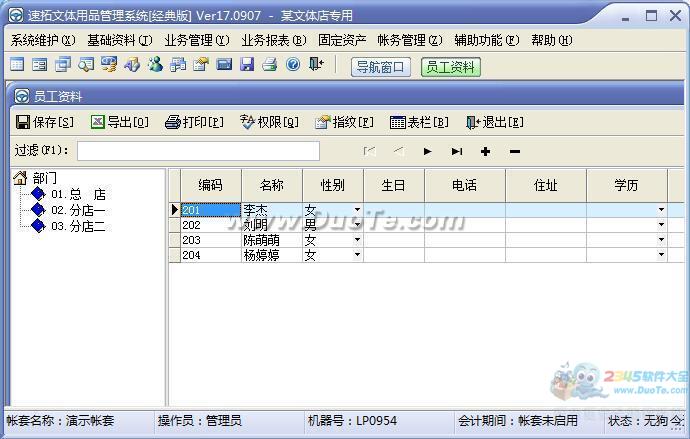Open help via the blue question mark icon

293,64
